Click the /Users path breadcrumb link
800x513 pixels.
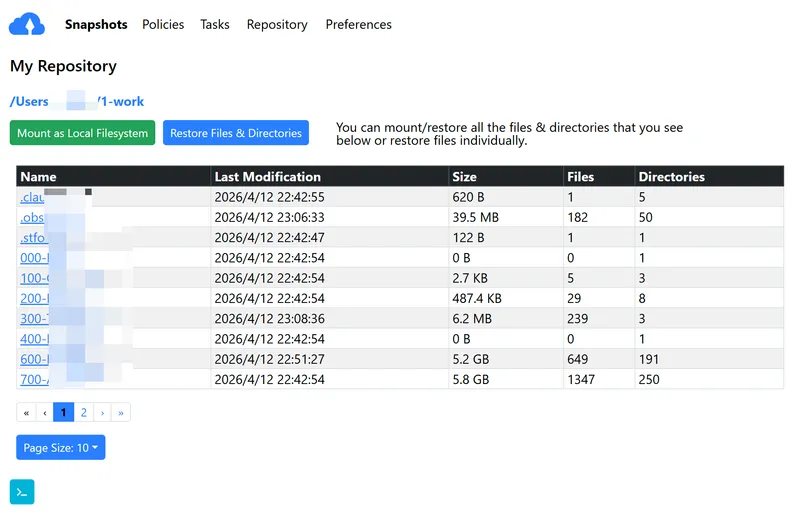tap(30, 102)
